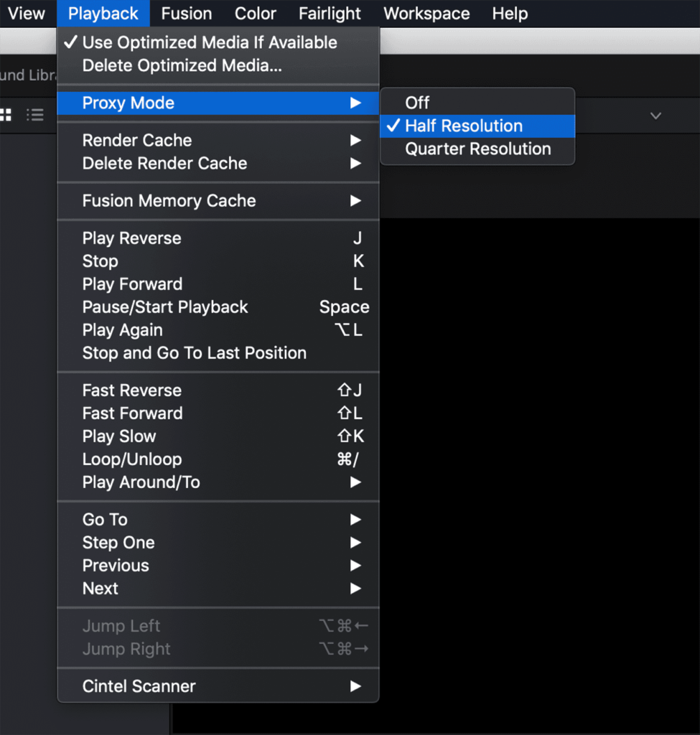The height and width of the screenshot is (735, 700).
Task: Open the Next submenu
Action: point(218,589)
